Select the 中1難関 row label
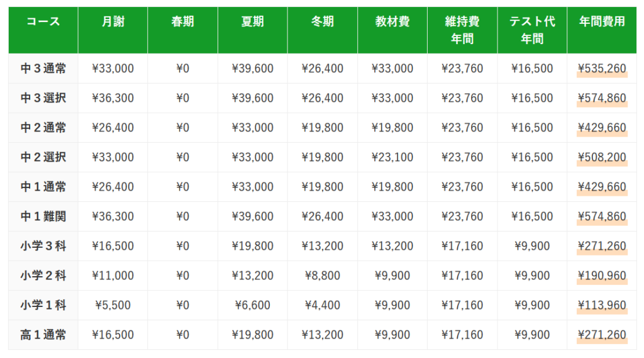 (43, 216)
